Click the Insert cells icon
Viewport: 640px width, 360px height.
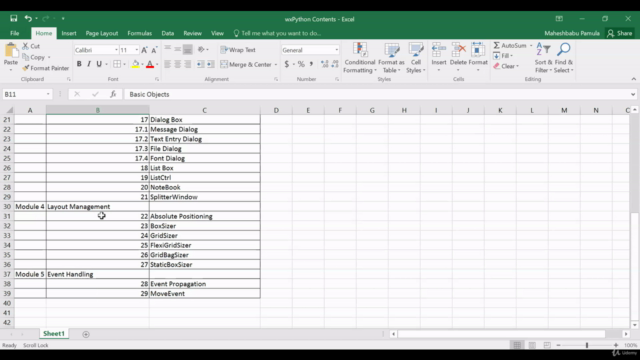(x=439, y=50)
